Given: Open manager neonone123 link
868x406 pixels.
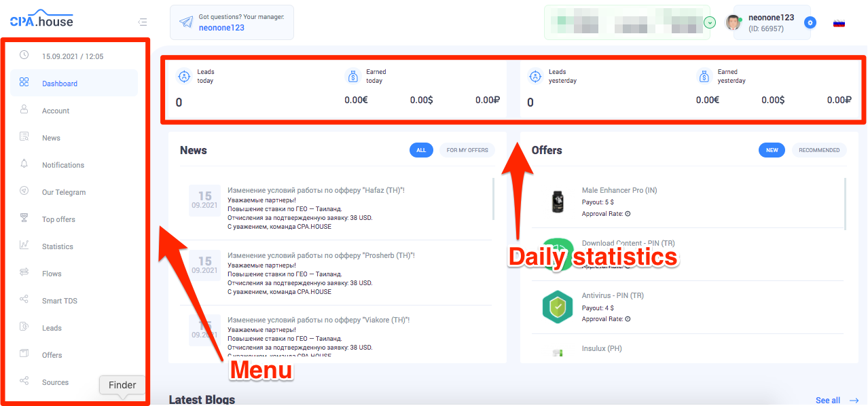Looking at the screenshot, I should 221,28.
